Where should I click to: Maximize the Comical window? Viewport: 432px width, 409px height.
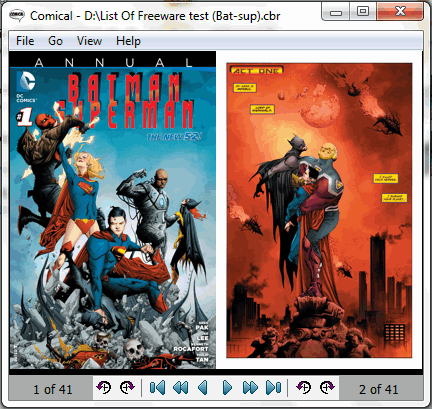363,12
